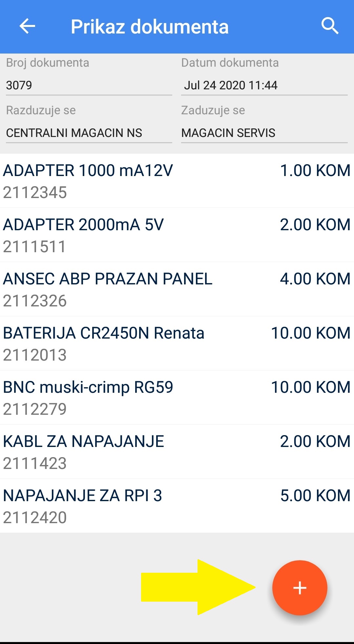Tap quantity 5.00 KOM for NAPAJANJE
Screen dimensions: 354x644
[x=315, y=496]
